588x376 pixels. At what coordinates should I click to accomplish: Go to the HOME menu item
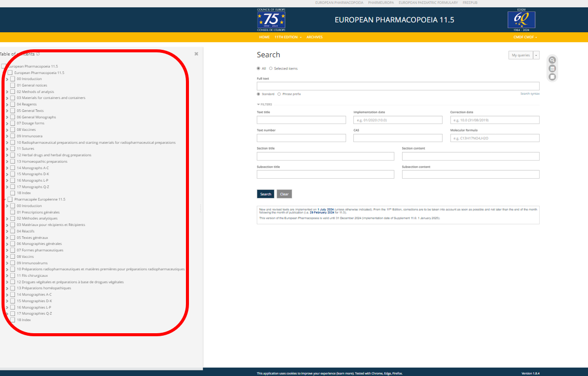pos(265,37)
